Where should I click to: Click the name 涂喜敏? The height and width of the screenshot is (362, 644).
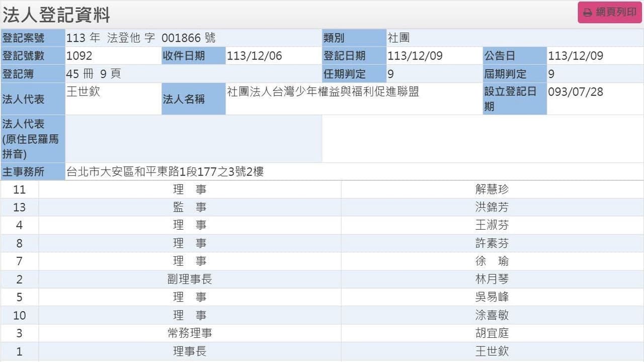[492, 315]
